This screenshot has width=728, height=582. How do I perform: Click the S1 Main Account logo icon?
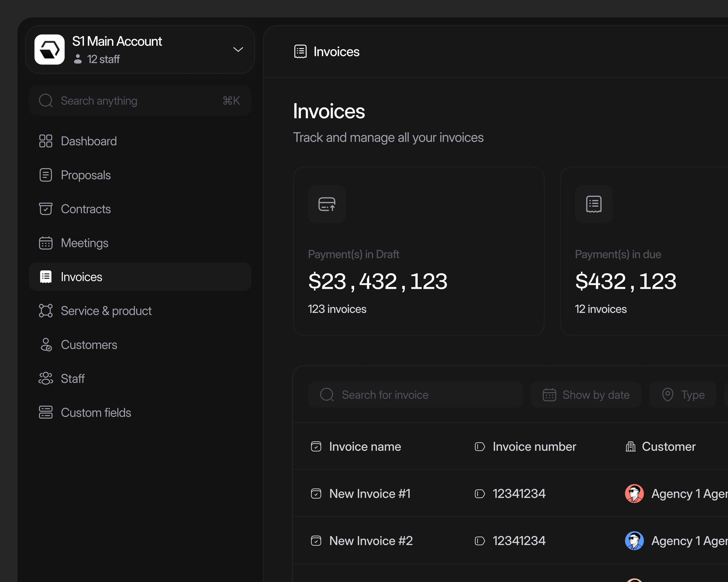49,49
